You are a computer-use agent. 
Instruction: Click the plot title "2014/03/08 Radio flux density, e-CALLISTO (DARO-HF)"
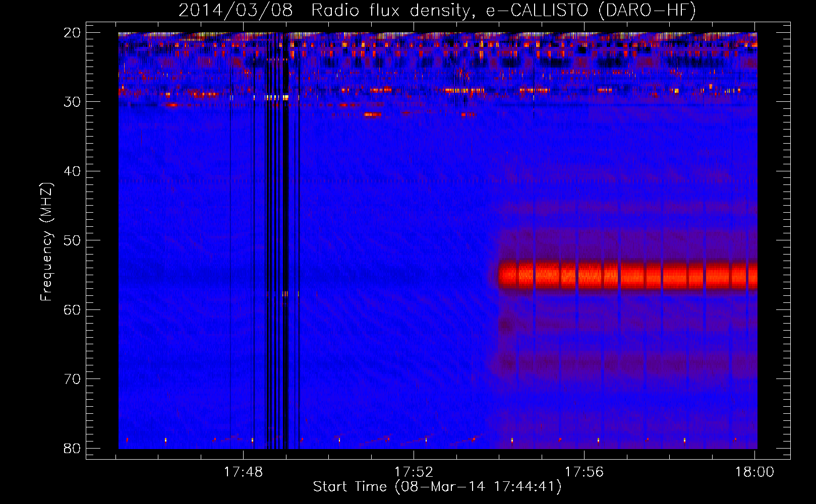point(437,10)
